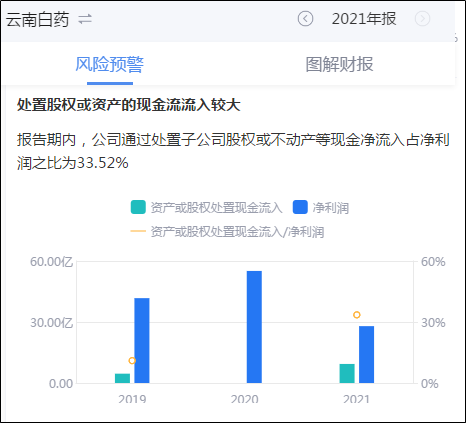Image resolution: width=466 pixels, height=423 pixels.
Task: Toggle 资产或股权处置现金流入 legend series
Action: click(x=206, y=207)
